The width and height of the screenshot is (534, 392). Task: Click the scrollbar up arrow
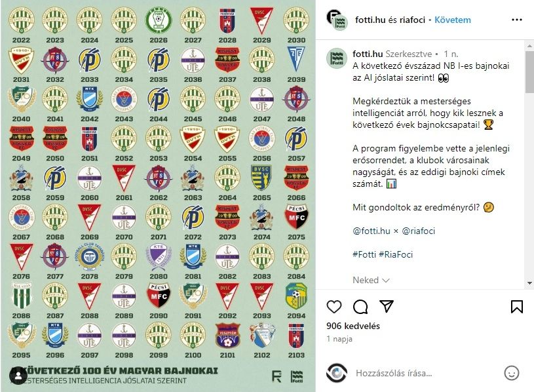pos(529,45)
